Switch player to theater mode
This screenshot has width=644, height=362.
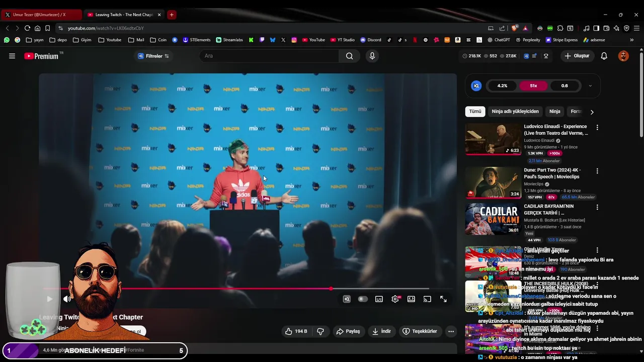(411, 299)
